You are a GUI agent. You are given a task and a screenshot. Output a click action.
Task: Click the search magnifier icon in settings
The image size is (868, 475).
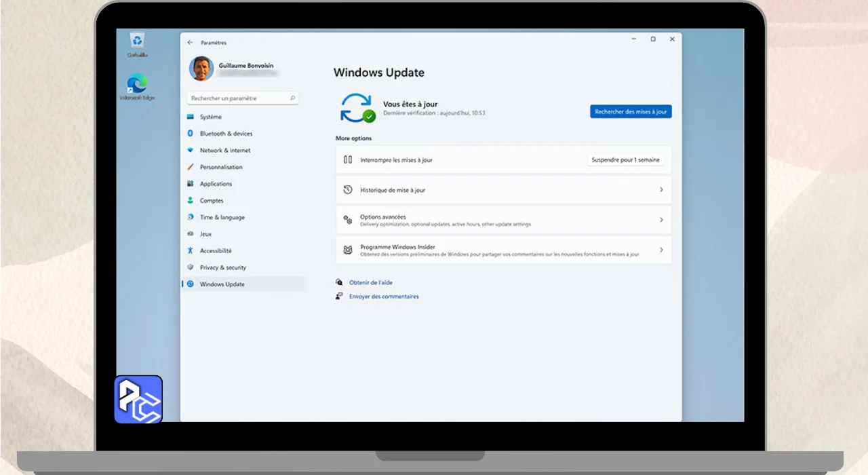pyautogui.click(x=292, y=98)
